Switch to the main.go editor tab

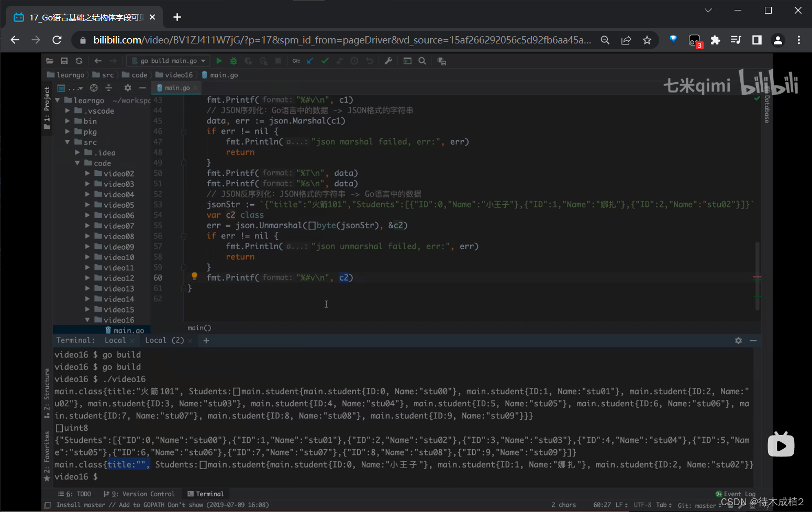click(176, 88)
